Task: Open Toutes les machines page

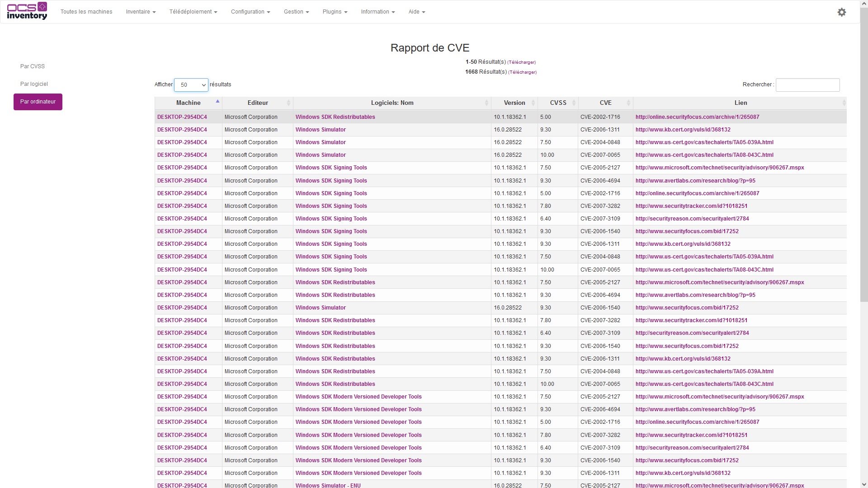Action: [86, 12]
